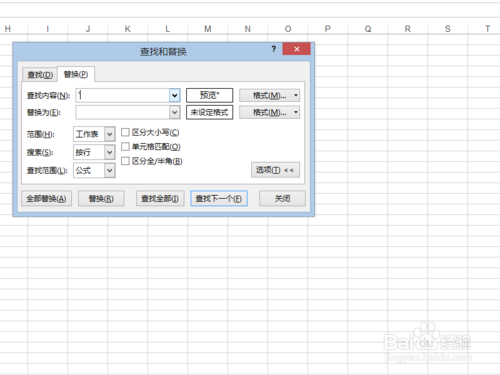
Task: Click the 替换(R) button
Action: pyautogui.click(x=101, y=199)
